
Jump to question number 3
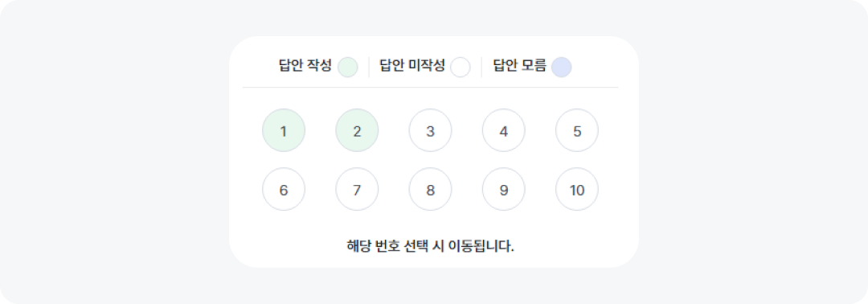pos(430,130)
